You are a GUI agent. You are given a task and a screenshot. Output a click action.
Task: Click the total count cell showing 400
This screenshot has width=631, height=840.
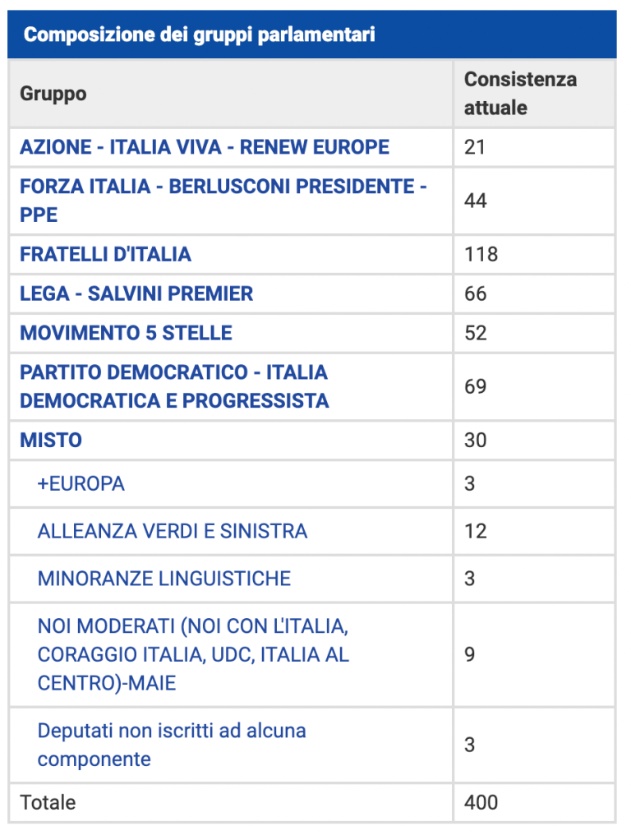point(481,802)
